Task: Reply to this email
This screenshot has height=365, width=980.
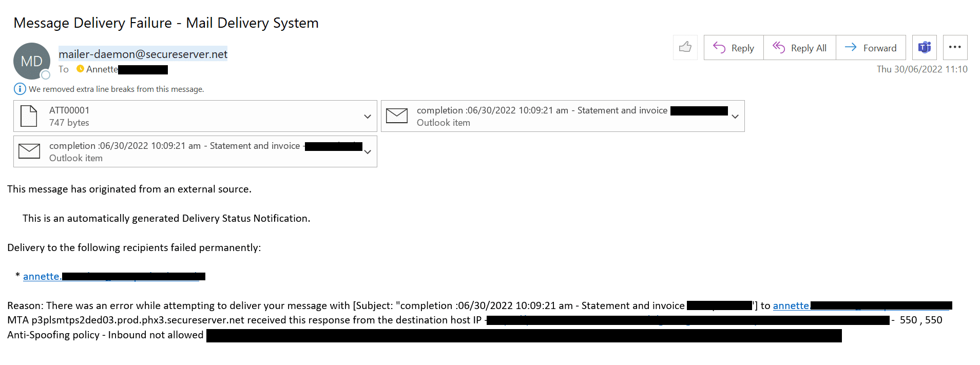Action: (734, 48)
